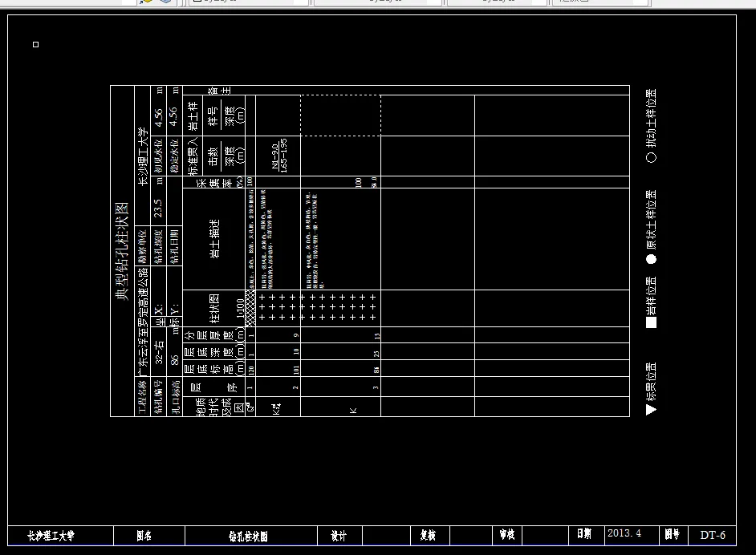Click the 钻孔日期 label

coord(174,245)
